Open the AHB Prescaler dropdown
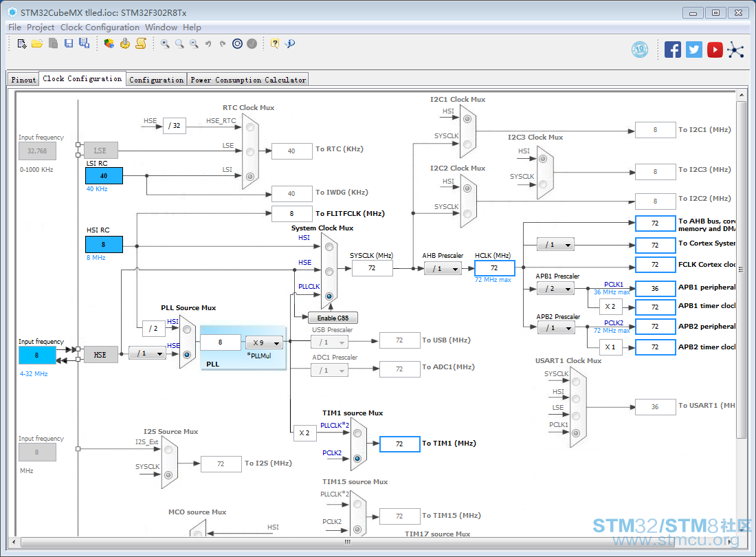This screenshot has width=756, height=557. (443, 269)
